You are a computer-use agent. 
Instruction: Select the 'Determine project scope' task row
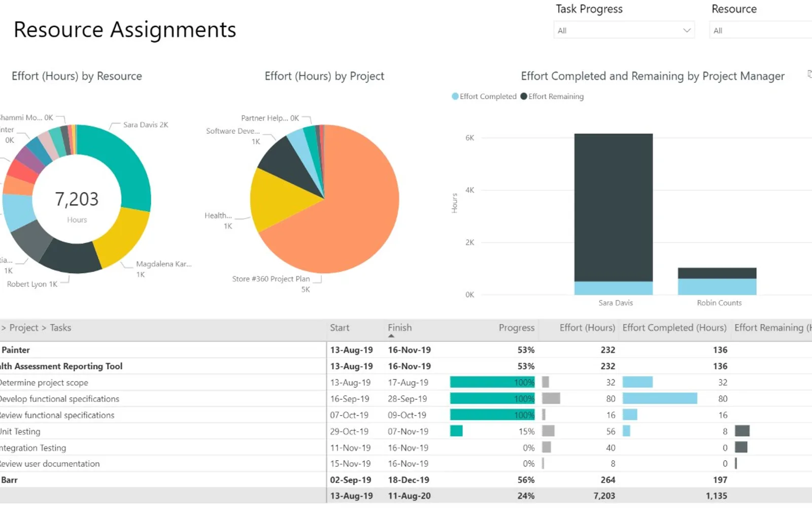[406, 383]
